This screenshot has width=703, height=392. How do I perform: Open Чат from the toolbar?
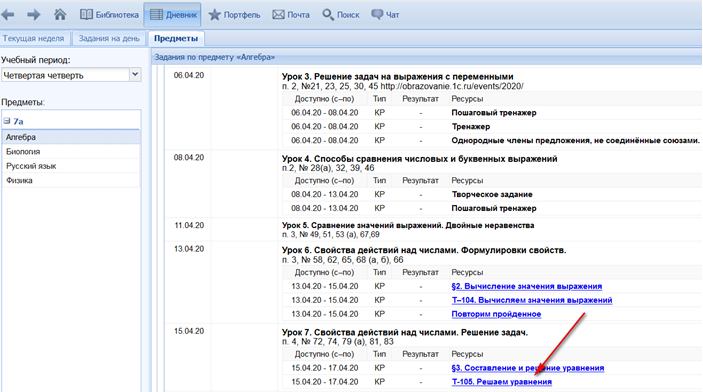(385, 15)
